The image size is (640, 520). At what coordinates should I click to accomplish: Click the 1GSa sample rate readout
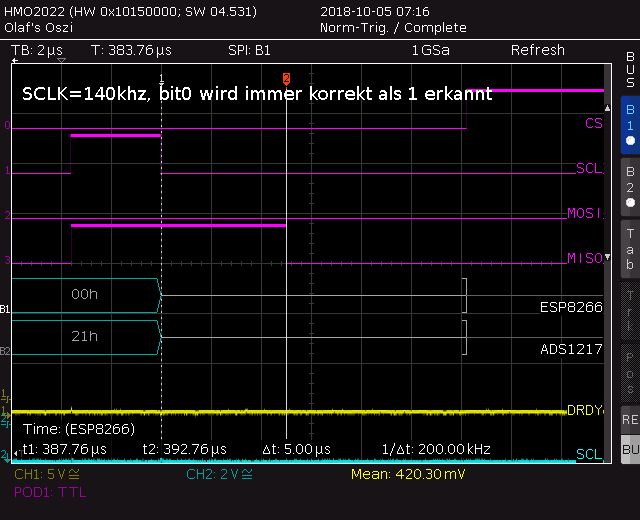430,50
